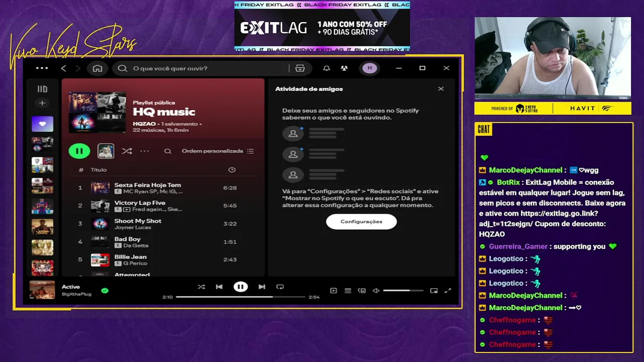Click the duration clock column header
Screen dimensions: 644x362
click(232, 170)
